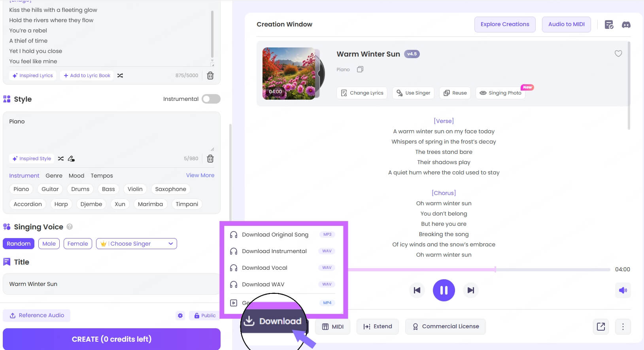This screenshot has height=350, width=644.
Task: Open Singing Photo feature
Action: click(500, 93)
